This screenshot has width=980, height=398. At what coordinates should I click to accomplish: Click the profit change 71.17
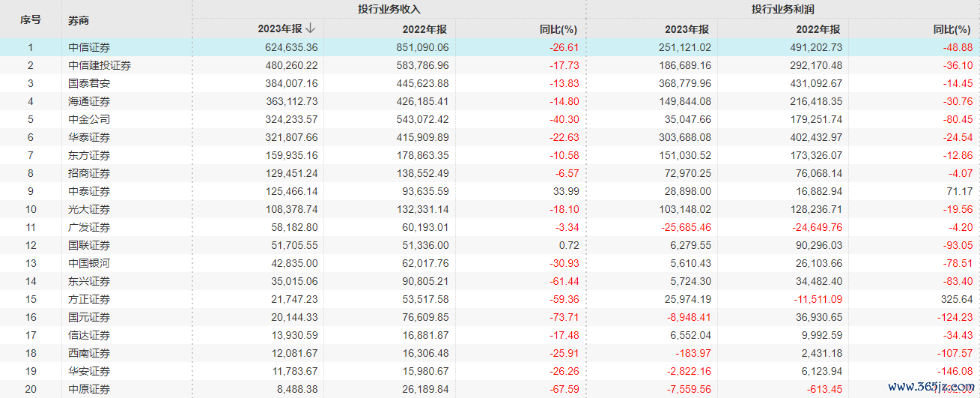[x=960, y=191]
